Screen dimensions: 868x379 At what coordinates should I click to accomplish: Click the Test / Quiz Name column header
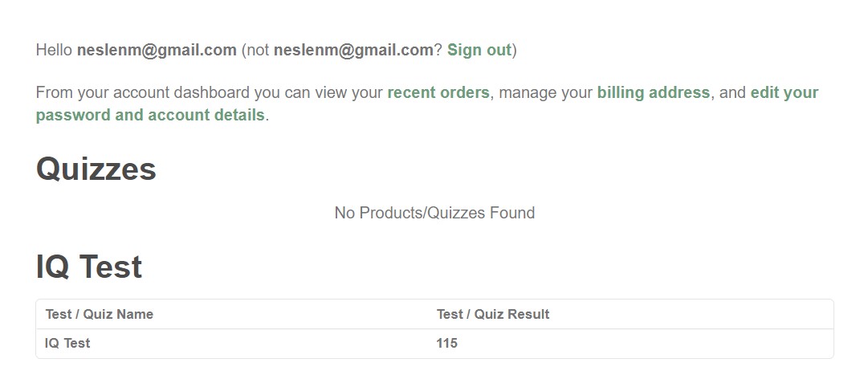(x=100, y=314)
